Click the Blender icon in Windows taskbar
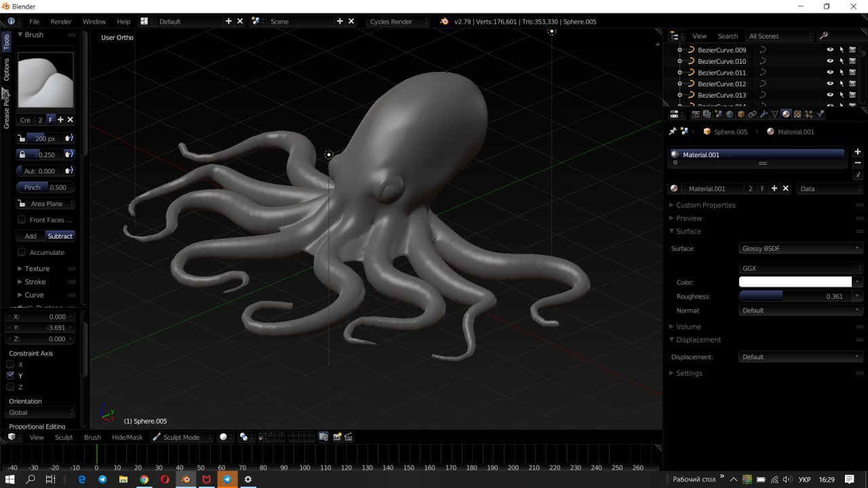Viewport: 868px width, 488px height. (185, 479)
